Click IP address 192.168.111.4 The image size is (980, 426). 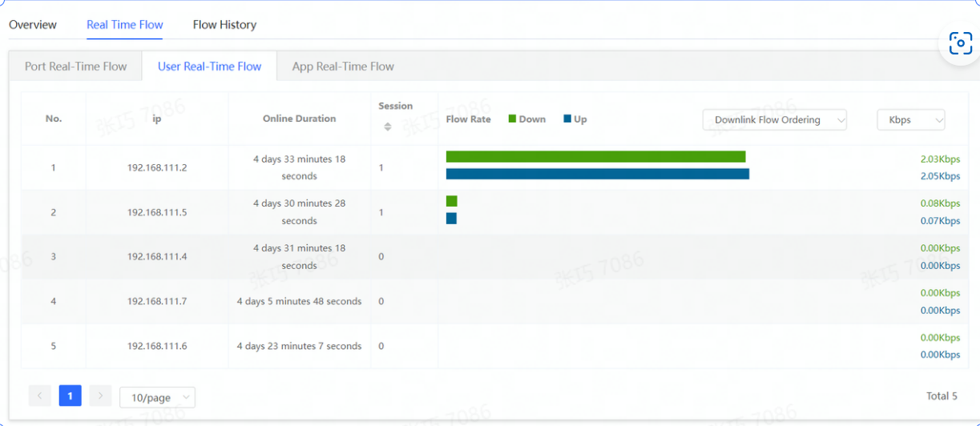point(157,257)
